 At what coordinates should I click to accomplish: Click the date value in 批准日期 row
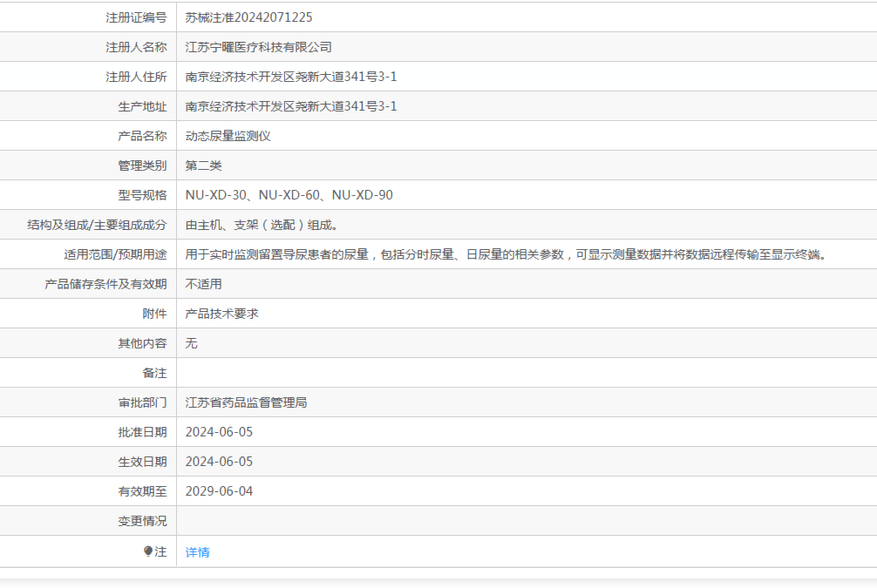[x=220, y=432]
